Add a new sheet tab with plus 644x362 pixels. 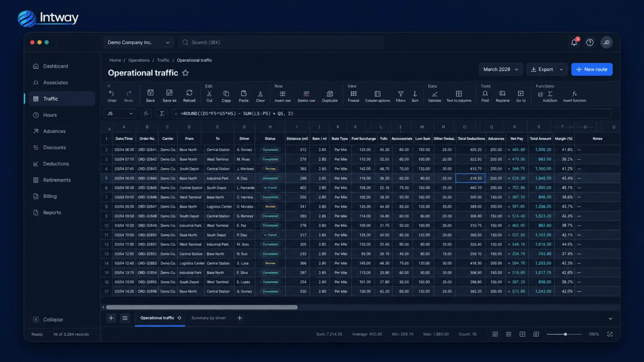click(239, 318)
